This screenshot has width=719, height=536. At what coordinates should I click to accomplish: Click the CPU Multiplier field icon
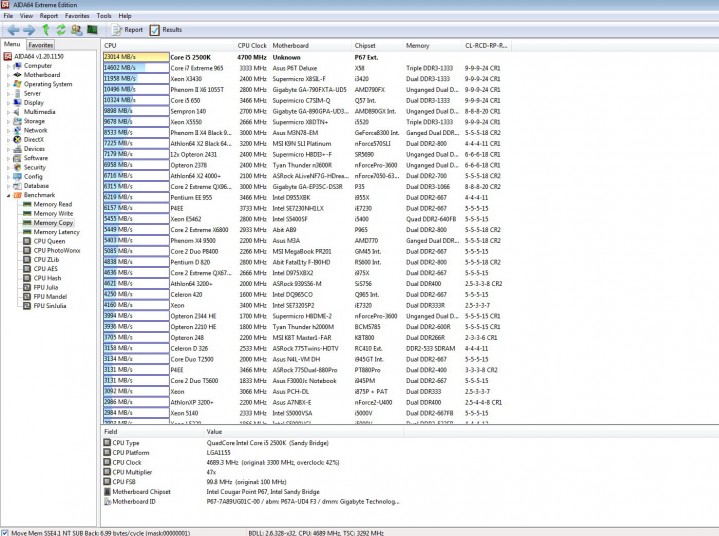click(x=107, y=472)
